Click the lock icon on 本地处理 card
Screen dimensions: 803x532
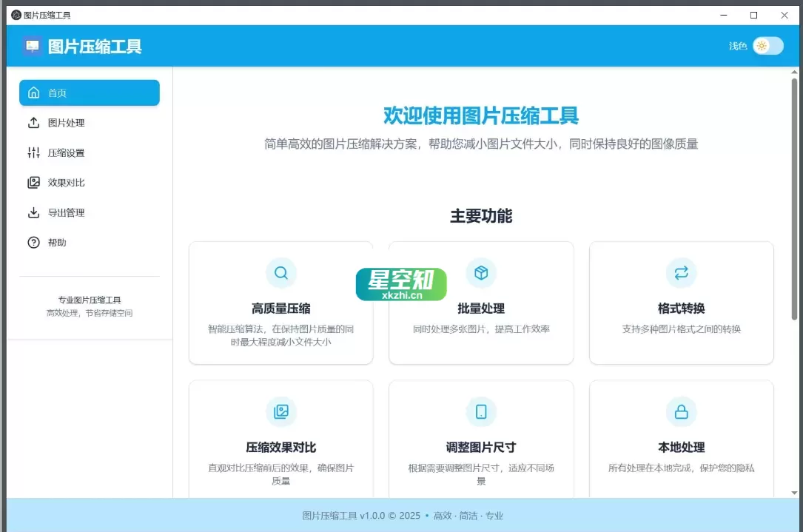pos(681,411)
